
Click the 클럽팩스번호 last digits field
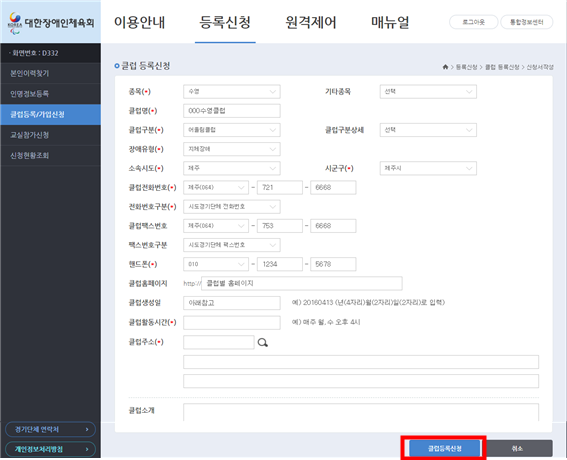tap(333, 226)
